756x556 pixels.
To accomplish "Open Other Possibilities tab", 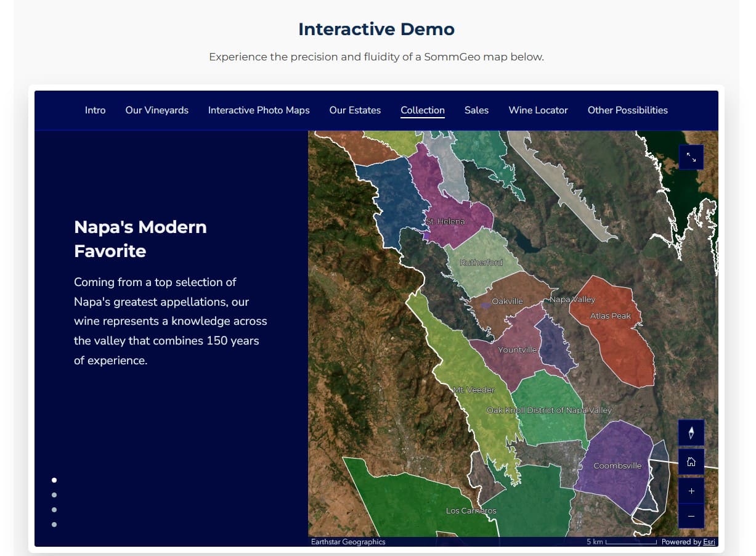I will [627, 110].
